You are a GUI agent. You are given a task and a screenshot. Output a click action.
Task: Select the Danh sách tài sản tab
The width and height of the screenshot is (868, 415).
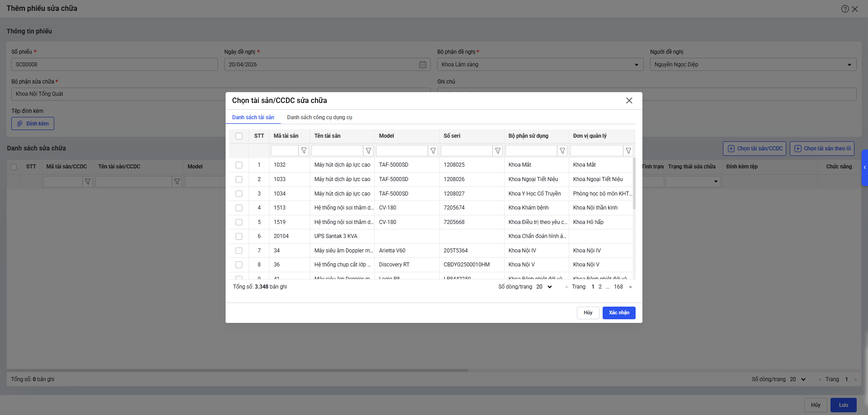pyautogui.click(x=253, y=117)
